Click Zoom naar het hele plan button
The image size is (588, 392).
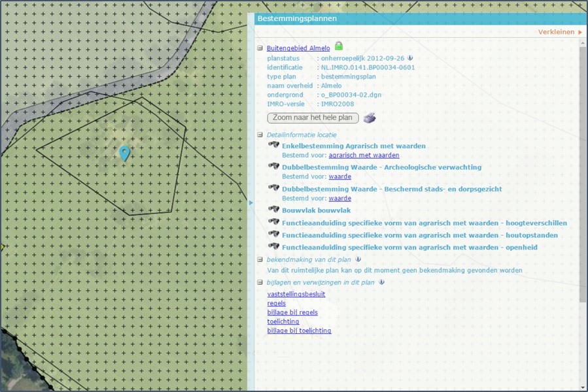click(313, 118)
